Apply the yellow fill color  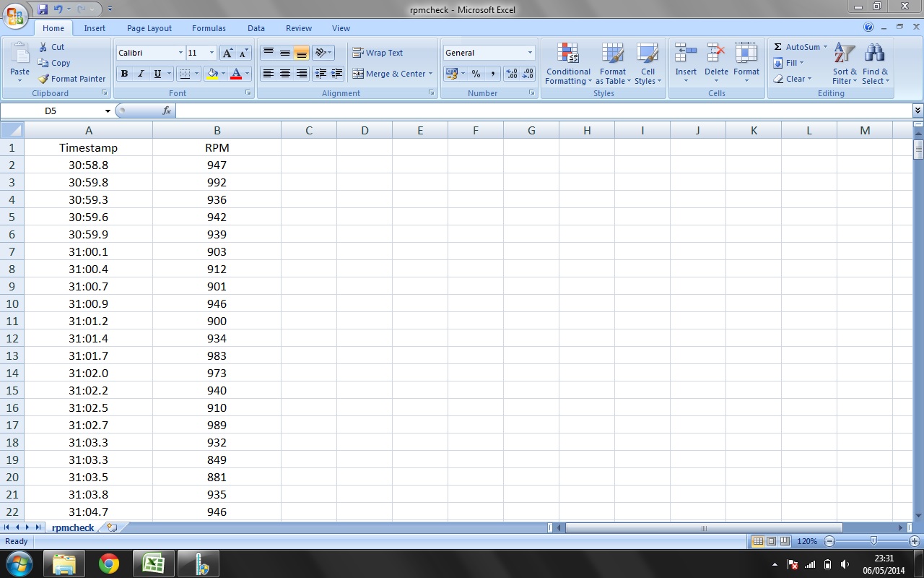coord(212,74)
